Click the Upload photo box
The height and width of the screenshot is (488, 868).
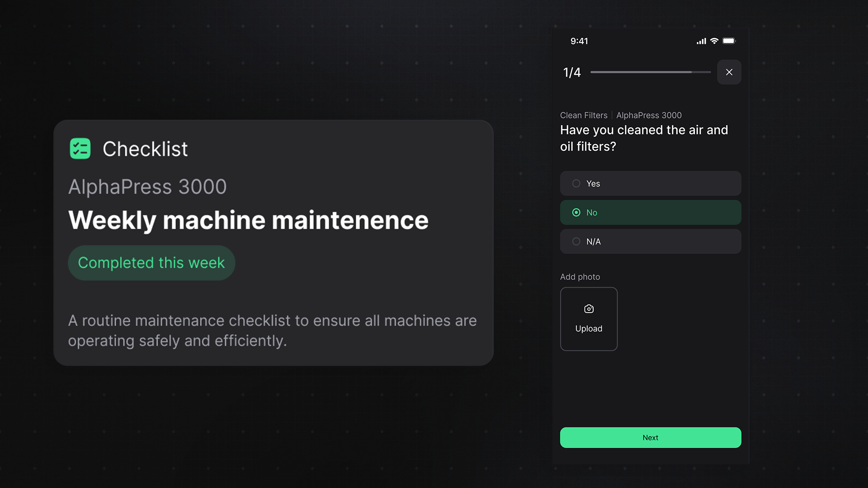589,319
